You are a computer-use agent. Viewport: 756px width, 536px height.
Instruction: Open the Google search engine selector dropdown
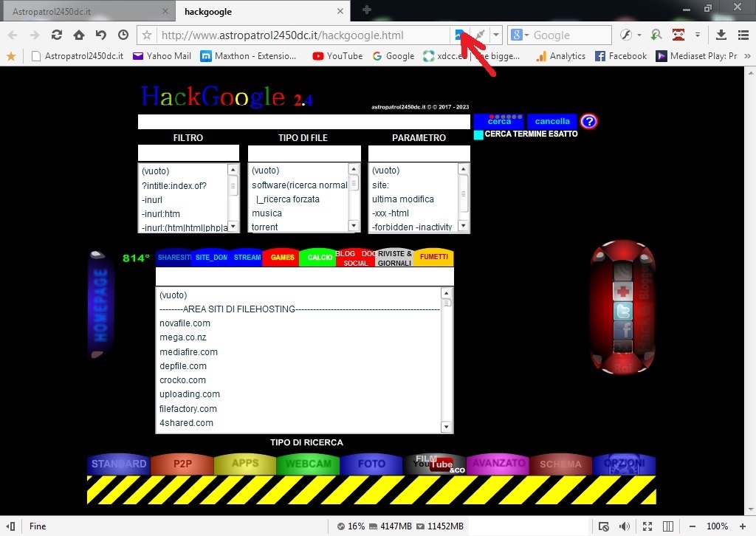point(520,35)
